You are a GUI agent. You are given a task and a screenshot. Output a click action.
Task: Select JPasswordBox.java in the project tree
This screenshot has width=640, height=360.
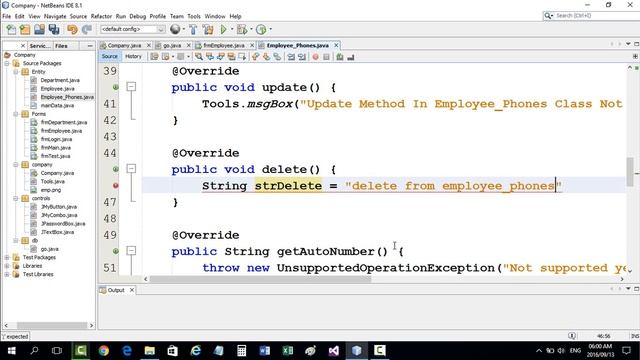pos(63,224)
